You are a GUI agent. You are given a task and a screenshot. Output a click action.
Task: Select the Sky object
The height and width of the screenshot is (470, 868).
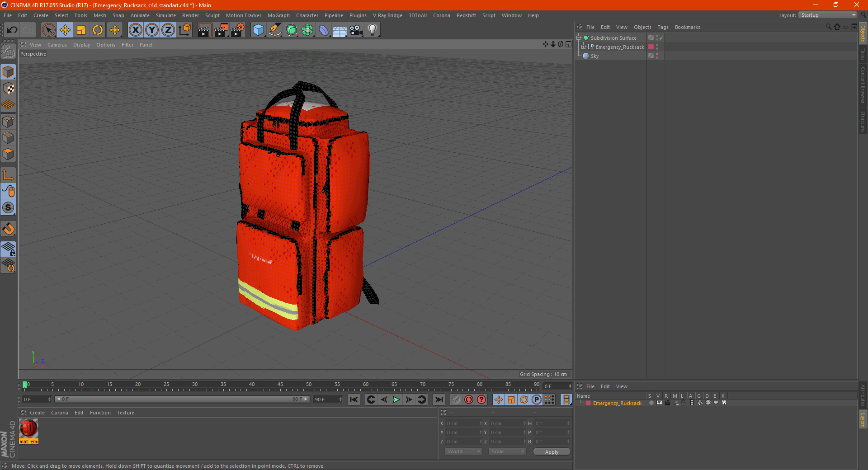tap(594, 56)
